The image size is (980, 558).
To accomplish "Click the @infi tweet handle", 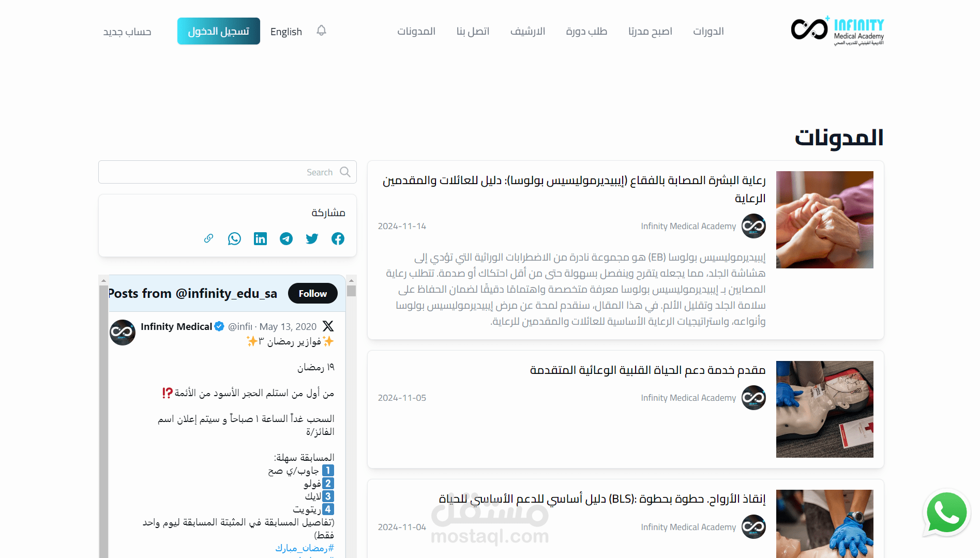I will pyautogui.click(x=240, y=326).
